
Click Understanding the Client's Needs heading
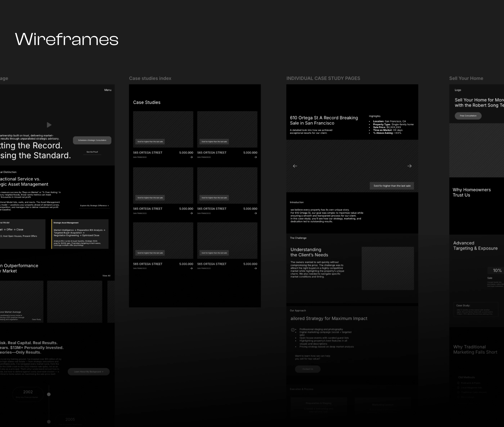309,252
